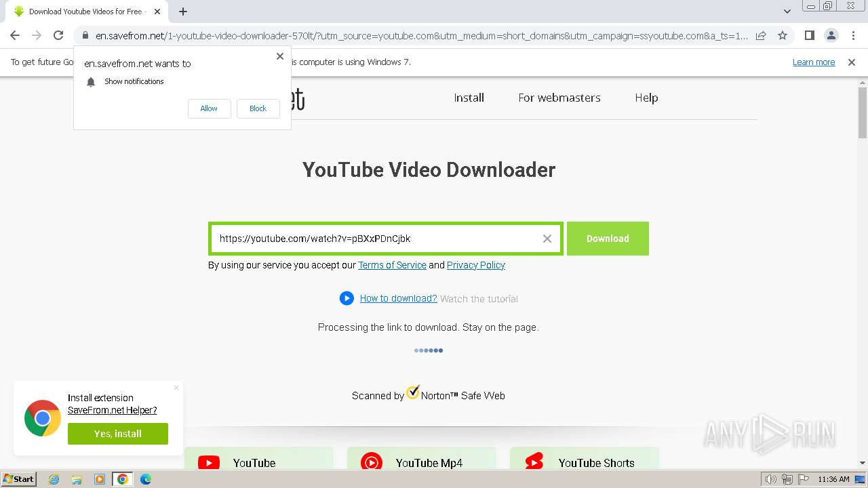Viewport: 868px width, 488px height.
Task: Click the page vertical scrollbar
Action: (x=863, y=112)
